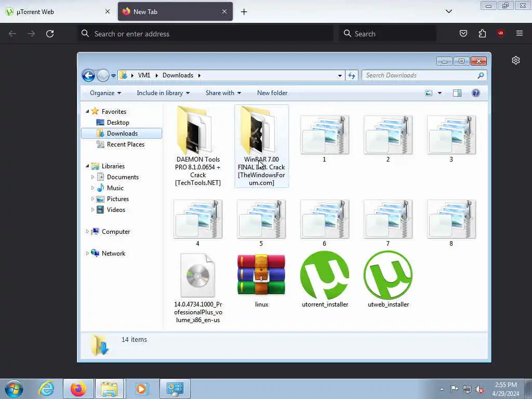Click the Search Downloads field
This screenshot has height=399, width=532.
424,75
